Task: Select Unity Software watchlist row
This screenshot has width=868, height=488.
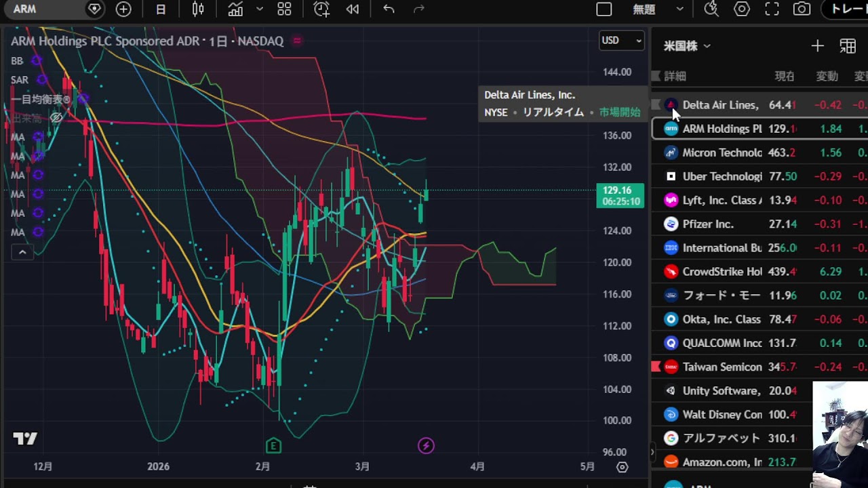Action: click(732, 390)
